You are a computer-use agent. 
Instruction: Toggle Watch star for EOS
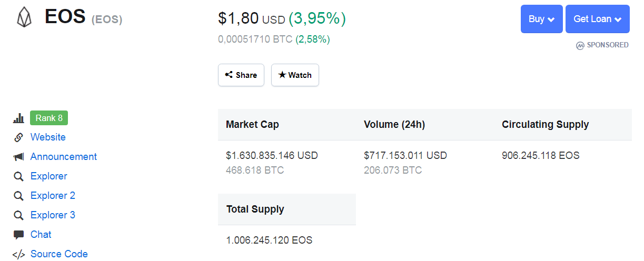click(295, 75)
